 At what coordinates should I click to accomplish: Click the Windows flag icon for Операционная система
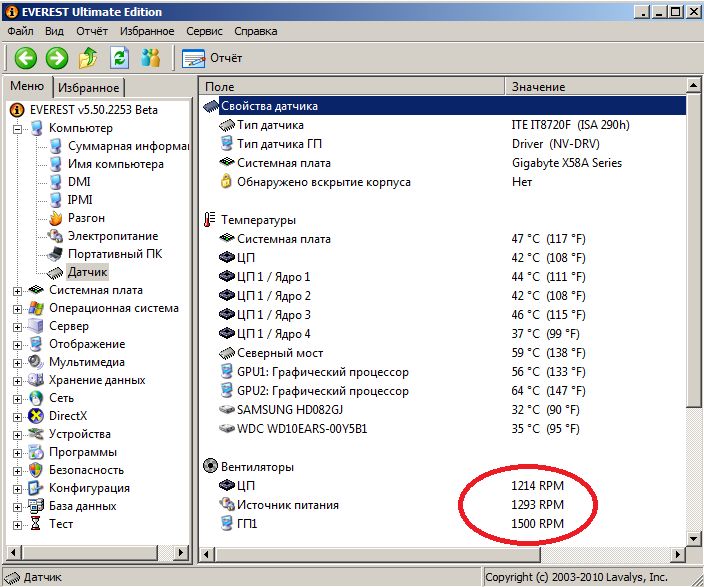(36, 308)
